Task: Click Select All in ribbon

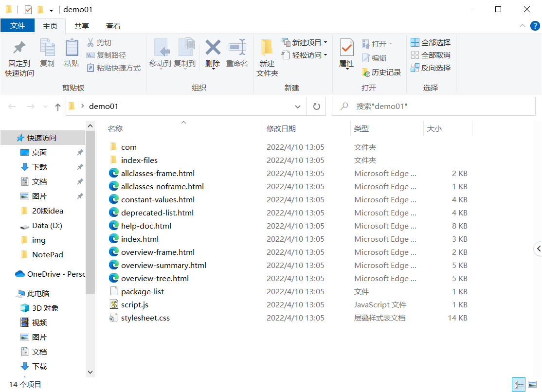Action: (x=431, y=42)
